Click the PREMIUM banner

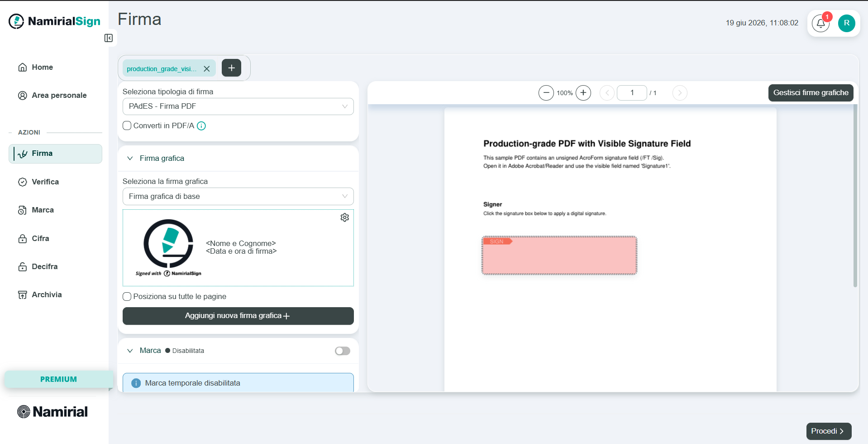coord(58,379)
